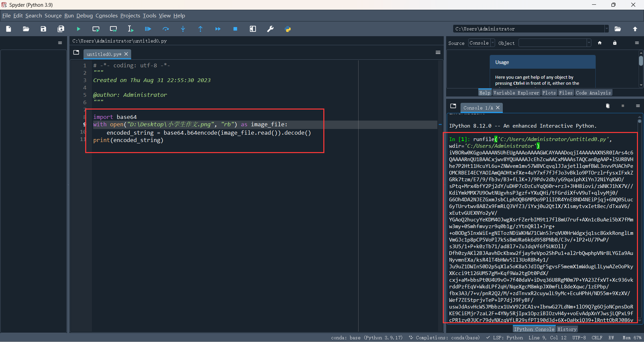Image resolution: width=644 pixels, height=342 pixels.
Task: Toggle the Help pane lock icon
Action: (615, 43)
